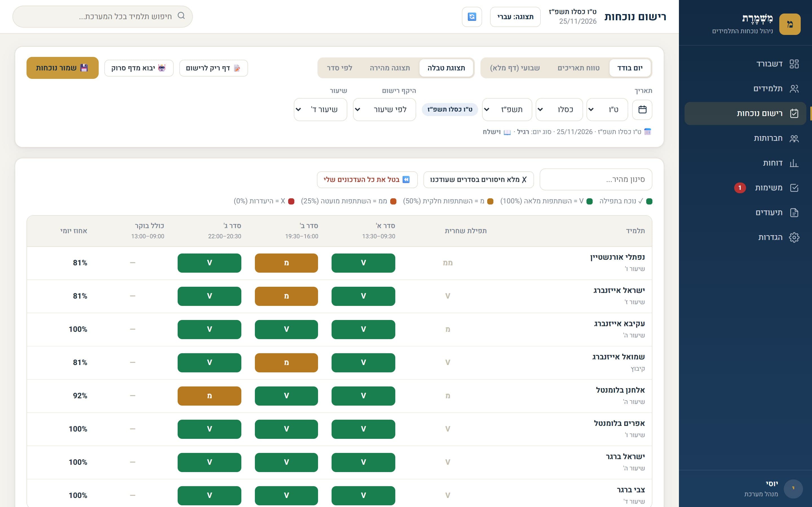Click the משמרת logo icon
Screen dimensions: 812x507
(x=789, y=24)
